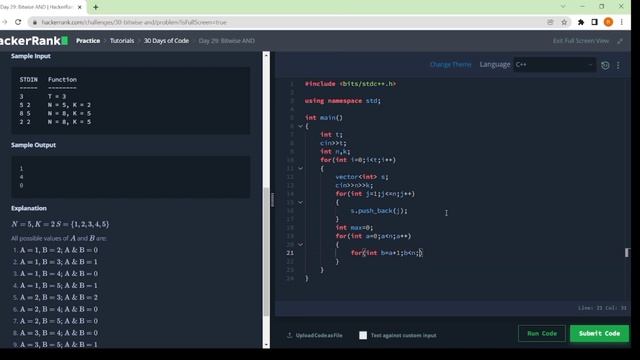The image size is (640, 360).
Task: Open the orange profile avatar
Action: pyautogui.click(x=608, y=22)
